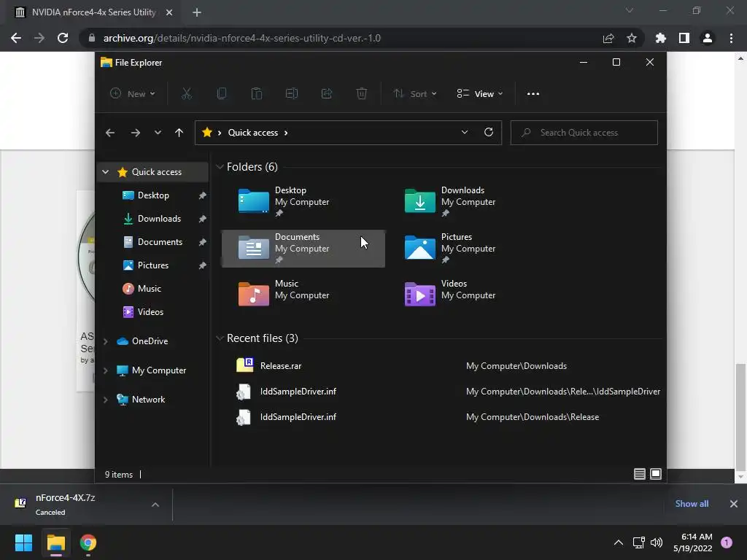Open the Windows Start menu
The width and height of the screenshot is (747, 560).
click(23, 542)
